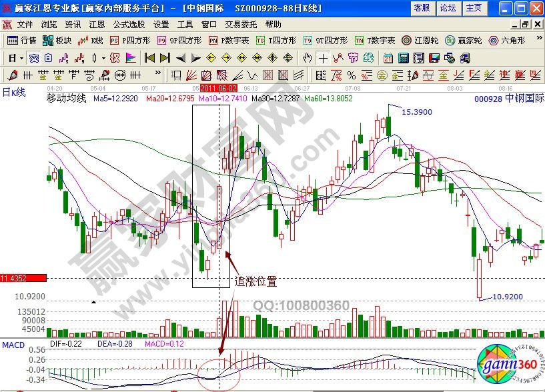Jump to the first record arrow
545x392 pixels.
150,57
